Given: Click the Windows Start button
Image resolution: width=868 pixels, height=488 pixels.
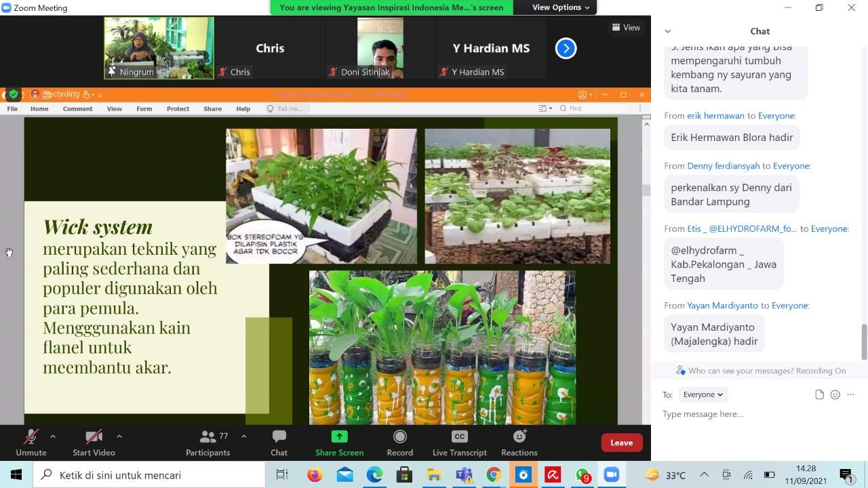Looking at the screenshot, I should pyautogui.click(x=16, y=475).
